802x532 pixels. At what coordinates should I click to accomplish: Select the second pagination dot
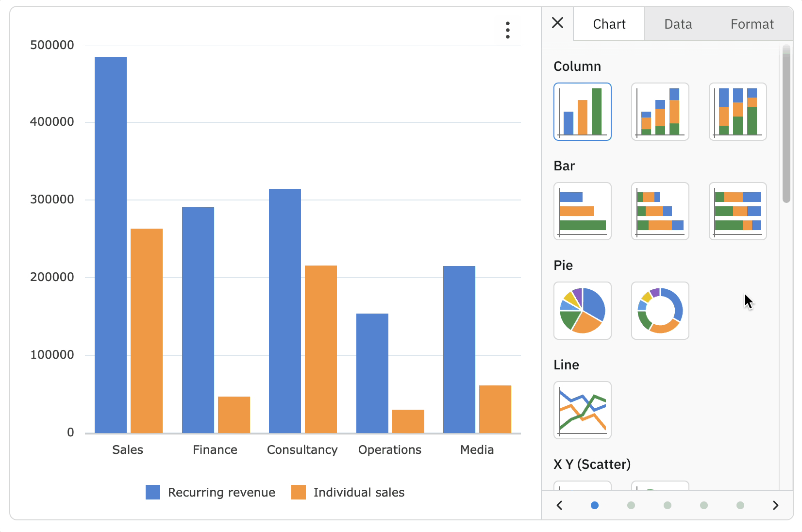pos(631,505)
